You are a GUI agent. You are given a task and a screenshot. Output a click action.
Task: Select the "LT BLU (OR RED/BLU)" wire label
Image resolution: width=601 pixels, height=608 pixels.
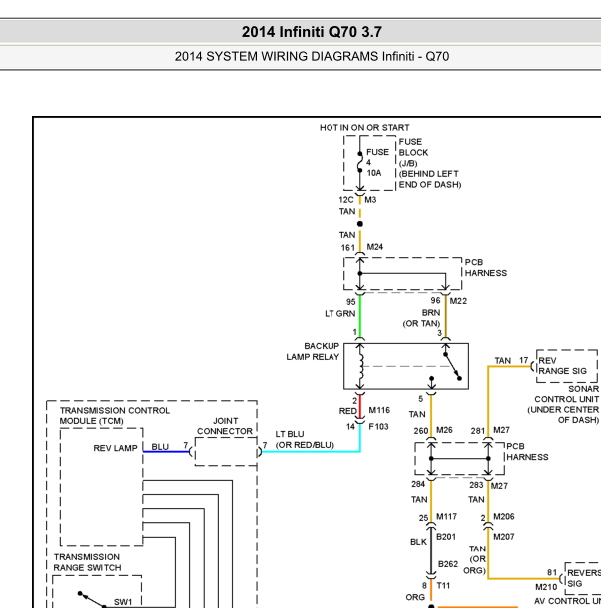[x=305, y=439]
